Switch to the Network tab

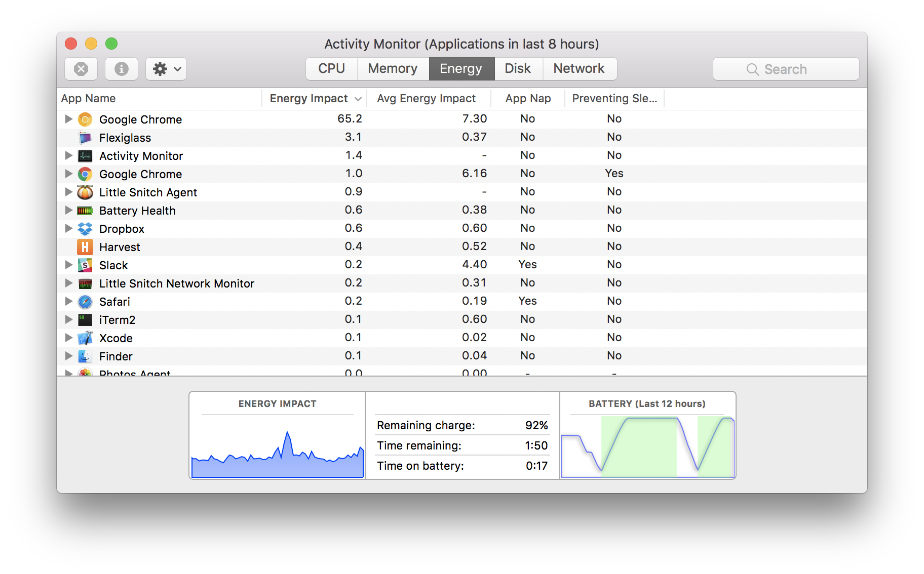click(x=579, y=68)
